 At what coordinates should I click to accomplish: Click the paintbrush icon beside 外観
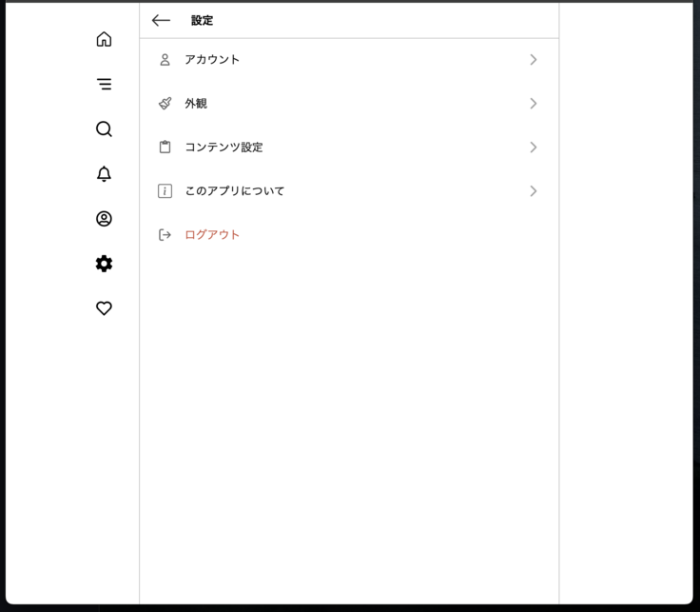click(x=165, y=103)
